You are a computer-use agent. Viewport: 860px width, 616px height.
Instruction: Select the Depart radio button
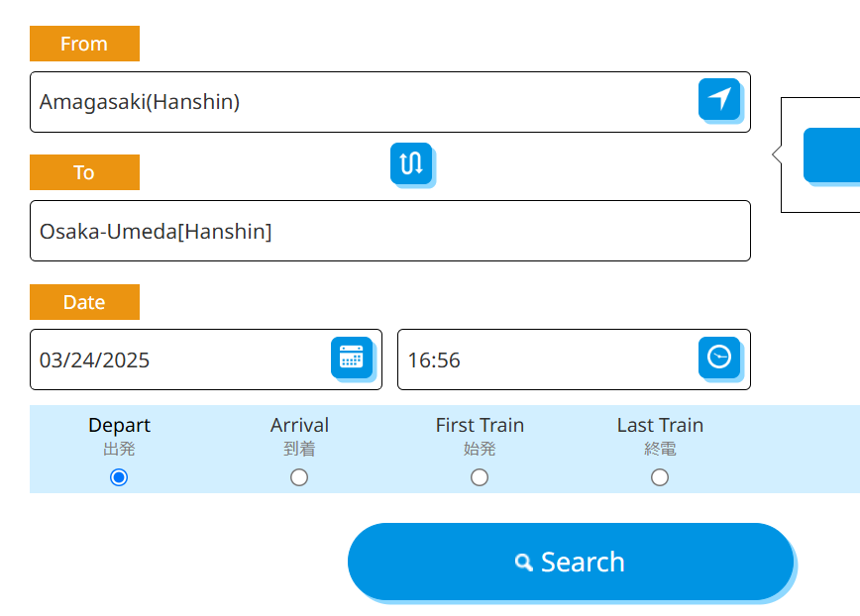(119, 477)
